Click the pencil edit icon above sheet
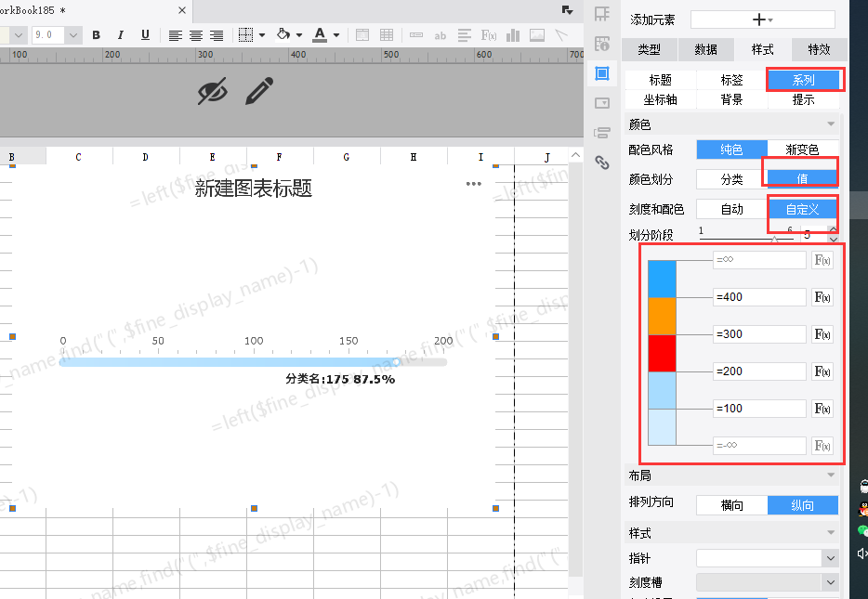Viewport: 868px width, 599px height. tap(260, 91)
